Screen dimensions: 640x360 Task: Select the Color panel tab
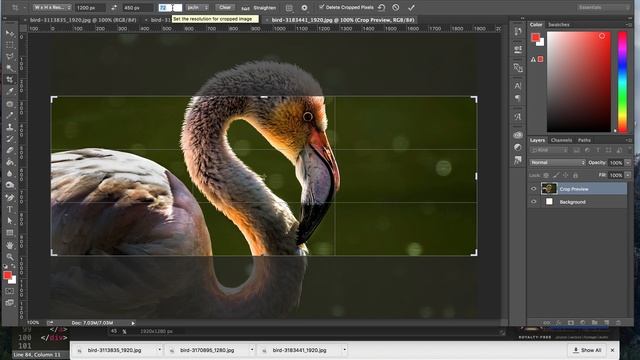(x=536, y=24)
